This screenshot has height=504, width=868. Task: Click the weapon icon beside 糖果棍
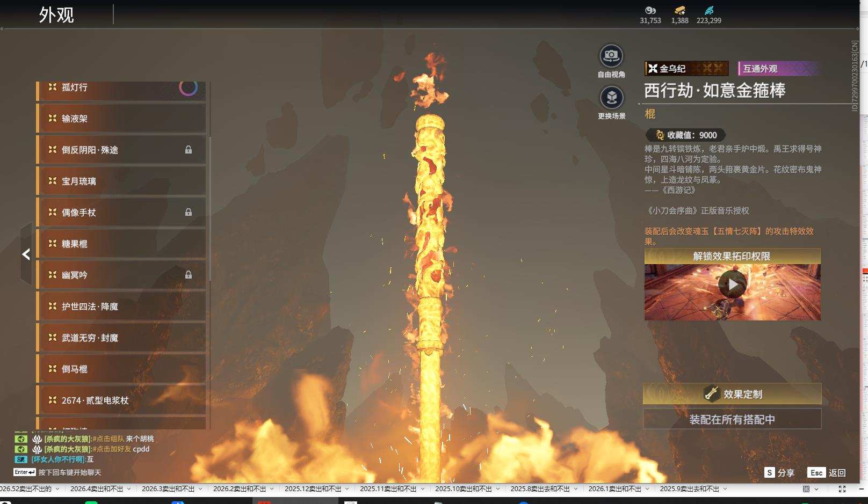point(53,244)
